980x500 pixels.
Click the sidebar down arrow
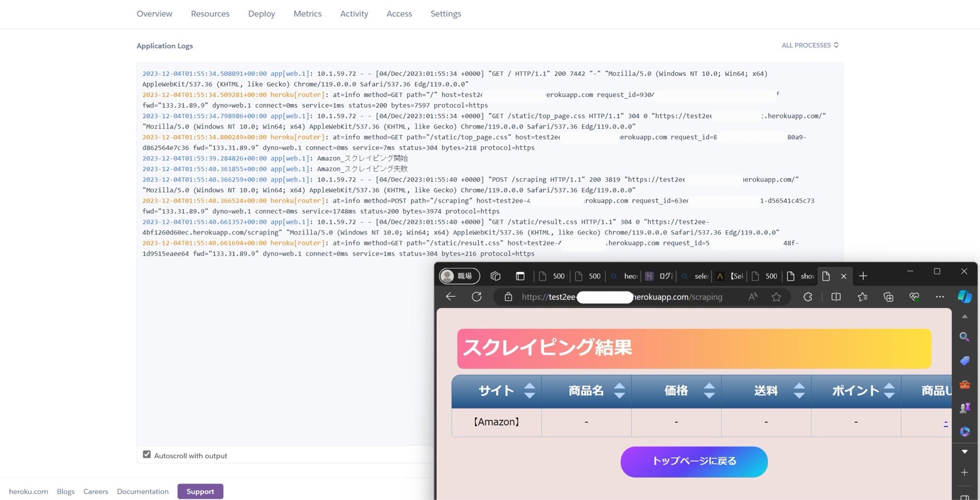click(965, 452)
